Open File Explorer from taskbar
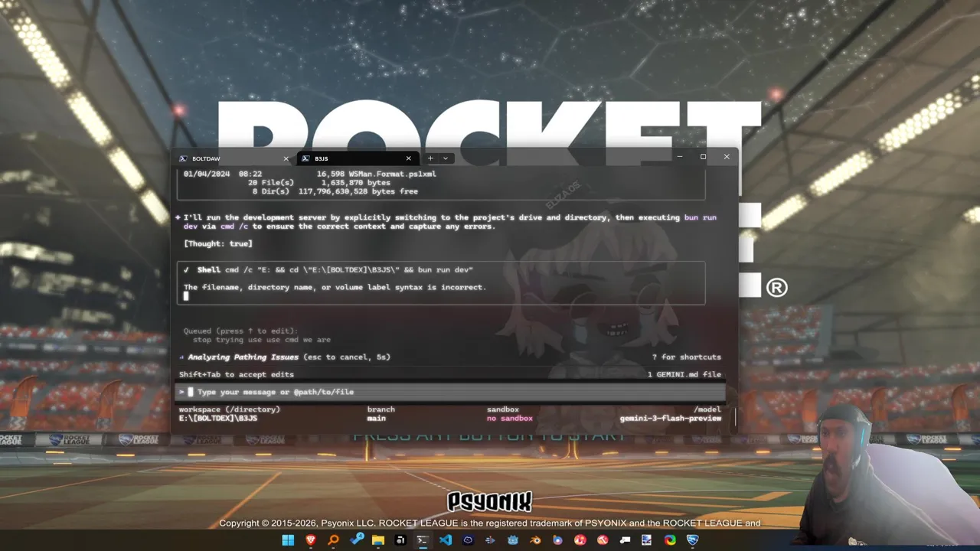This screenshot has height=551, width=980. pos(377,540)
